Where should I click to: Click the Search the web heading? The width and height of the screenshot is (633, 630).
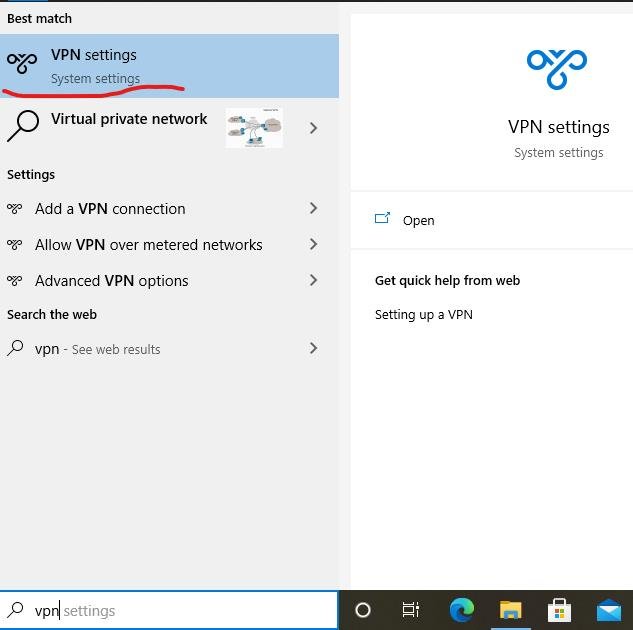(x=52, y=314)
